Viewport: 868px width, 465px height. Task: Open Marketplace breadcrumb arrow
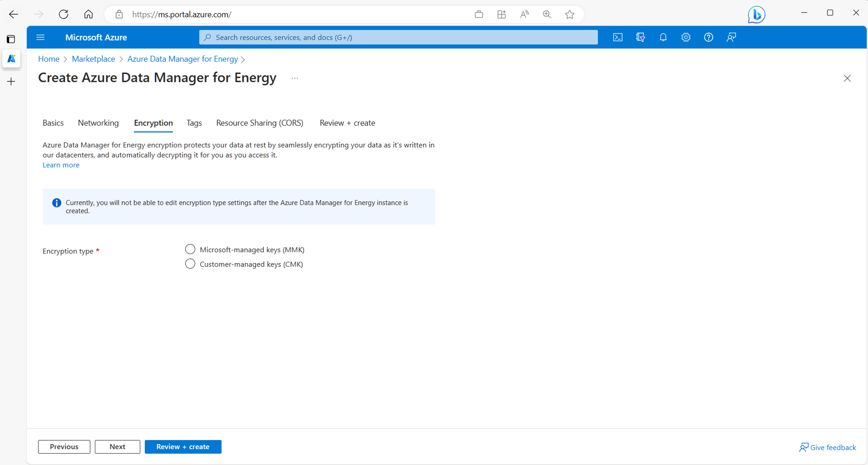point(121,59)
